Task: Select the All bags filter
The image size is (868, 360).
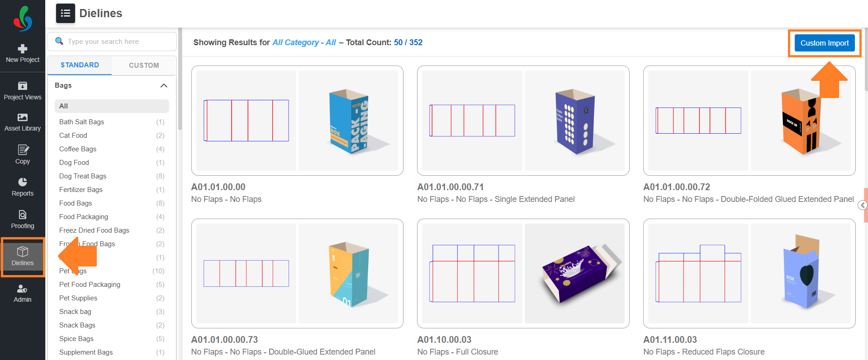Action: click(x=112, y=106)
